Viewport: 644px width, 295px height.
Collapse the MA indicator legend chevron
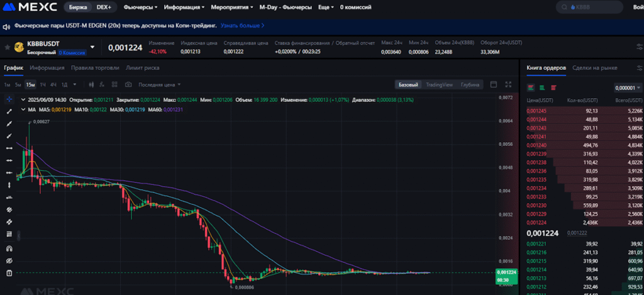tap(23, 109)
